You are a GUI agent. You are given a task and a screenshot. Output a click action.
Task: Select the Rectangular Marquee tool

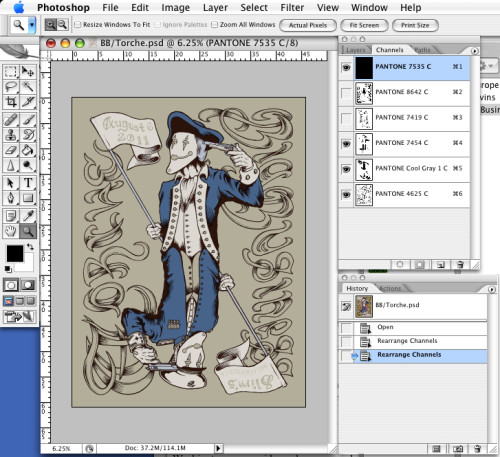pyautogui.click(x=11, y=71)
